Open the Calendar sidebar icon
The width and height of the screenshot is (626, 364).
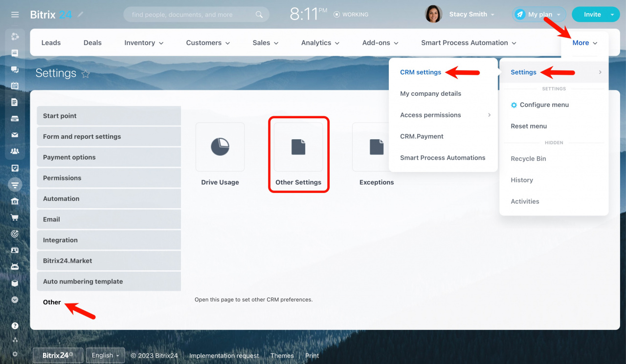click(x=15, y=86)
